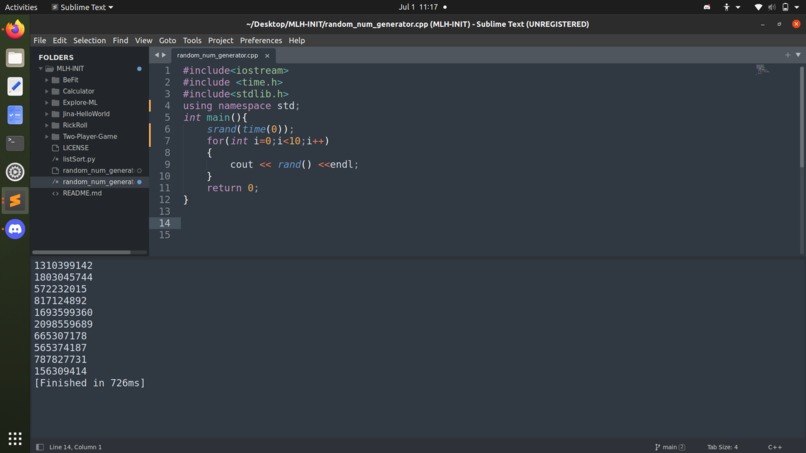This screenshot has height=453, width=806.
Task: Open the clock showing Jul 1 11:17
Action: (418, 7)
